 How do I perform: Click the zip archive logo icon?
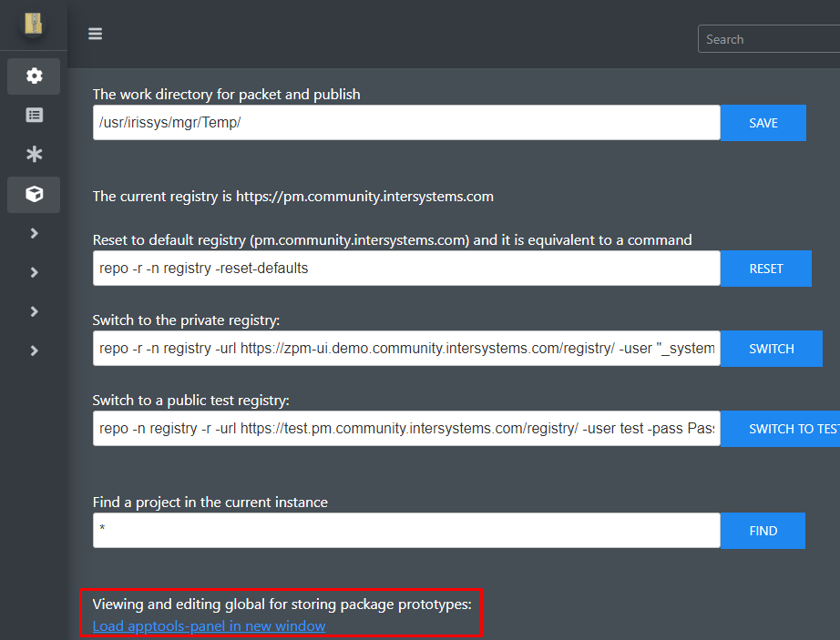click(34, 24)
